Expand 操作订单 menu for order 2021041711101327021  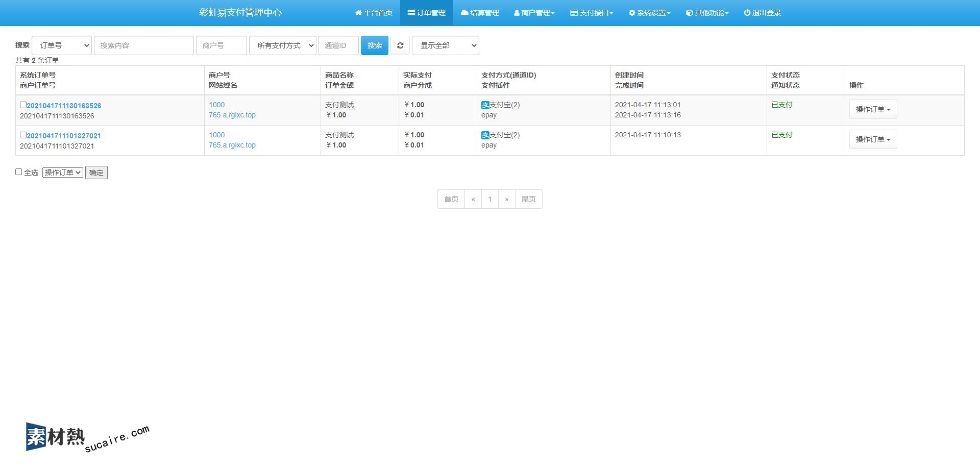tap(873, 139)
